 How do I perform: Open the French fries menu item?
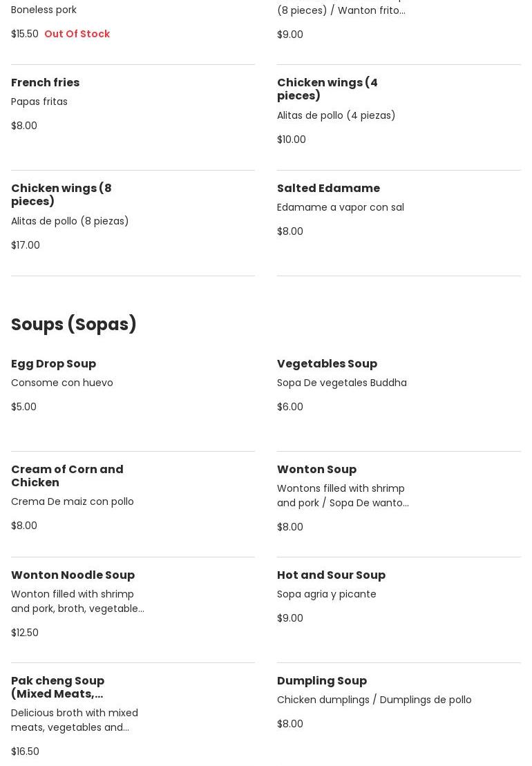(46, 83)
